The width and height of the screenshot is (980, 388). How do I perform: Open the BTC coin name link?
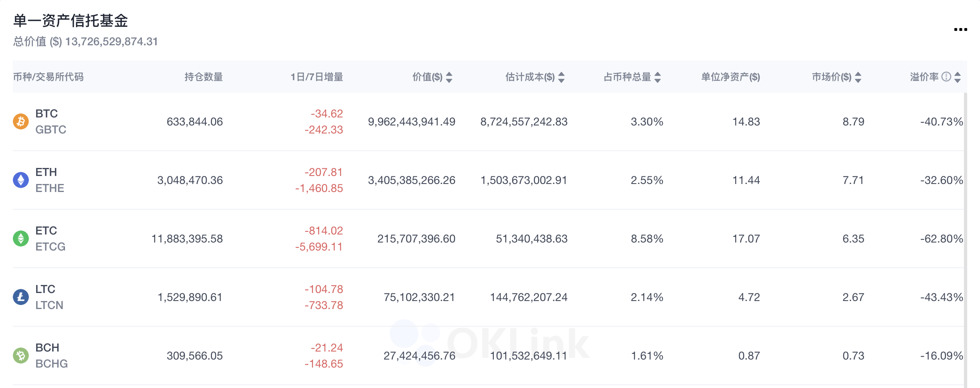47,113
